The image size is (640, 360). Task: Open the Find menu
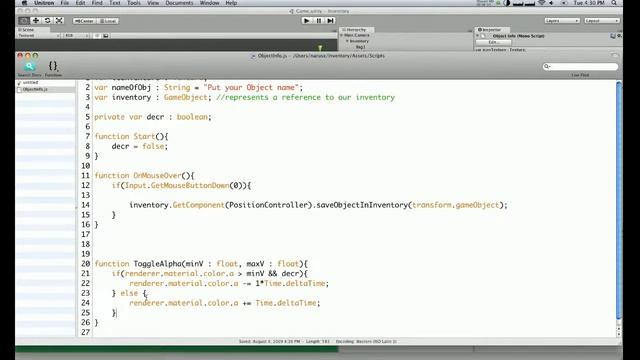[97, 3]
